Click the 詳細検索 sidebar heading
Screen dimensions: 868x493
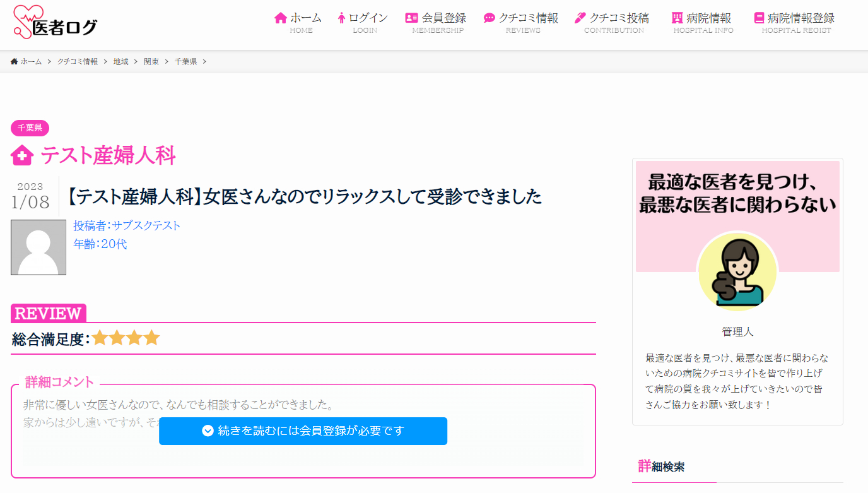coord(661,466)
